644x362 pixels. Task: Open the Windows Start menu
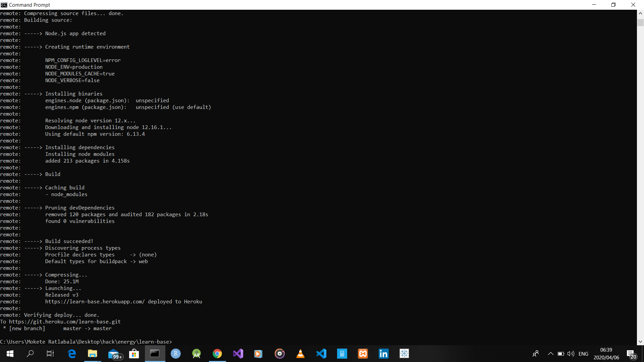(10, 354)
